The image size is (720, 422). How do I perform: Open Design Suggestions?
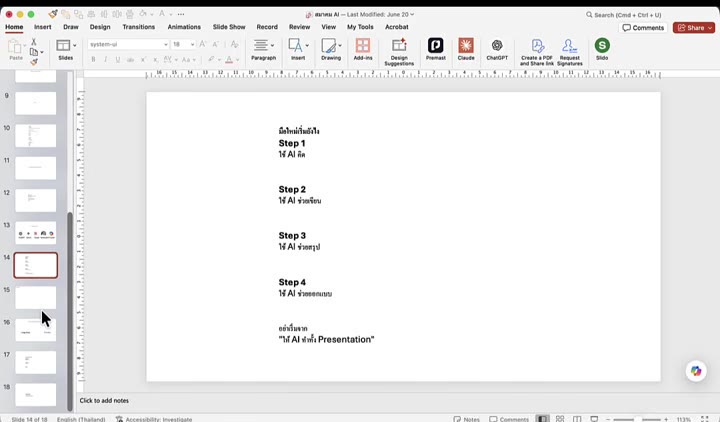[399, 52]
